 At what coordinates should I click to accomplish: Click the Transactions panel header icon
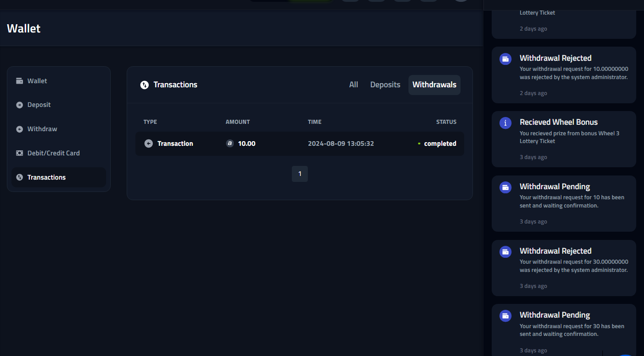[x=145, y=85]
